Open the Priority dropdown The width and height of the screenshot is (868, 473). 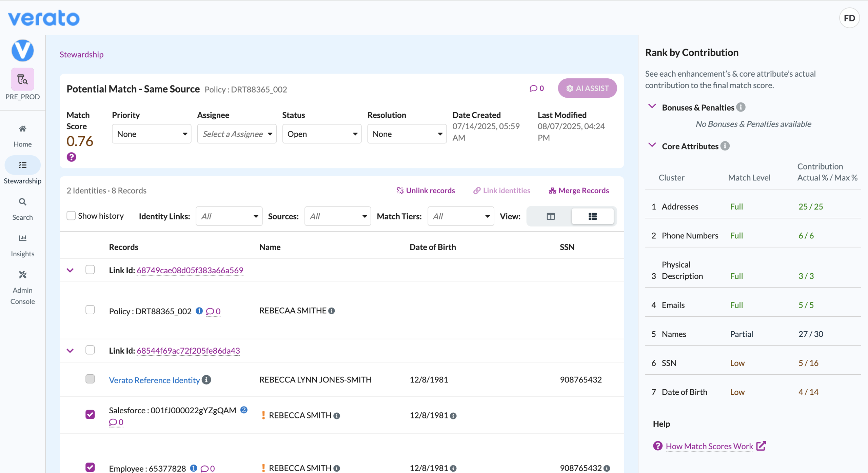[152, 134]
